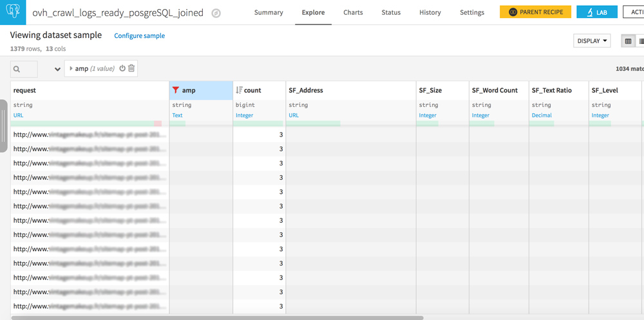The height and width of the screenshot is (320, 644).
Task: Click the first row count value 3
Action: [281, 135]
